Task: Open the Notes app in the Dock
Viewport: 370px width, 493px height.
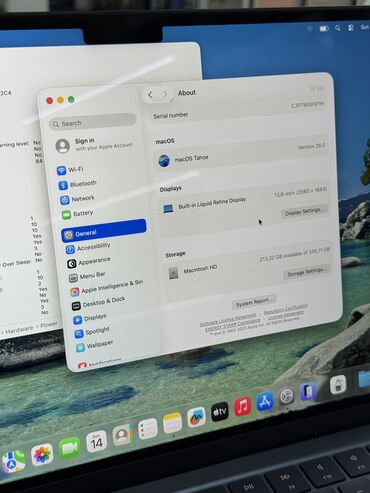Action: pyautogui.click(x=172, y=423)
